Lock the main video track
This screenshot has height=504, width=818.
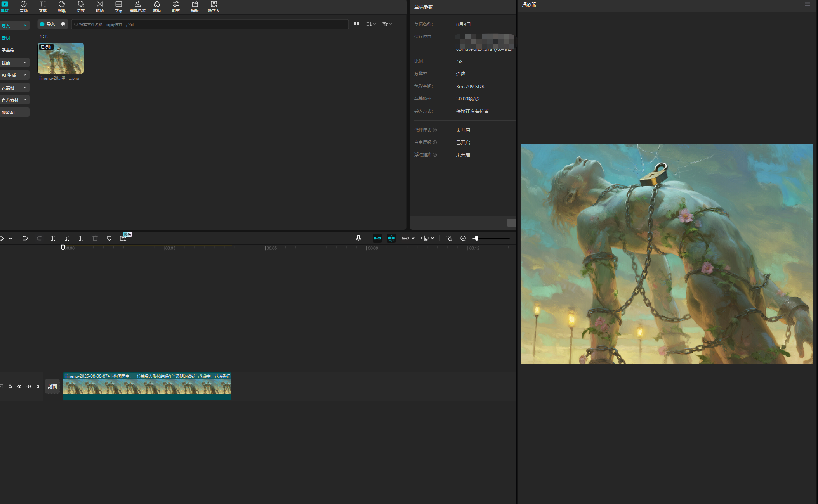[x=10, y=386]
